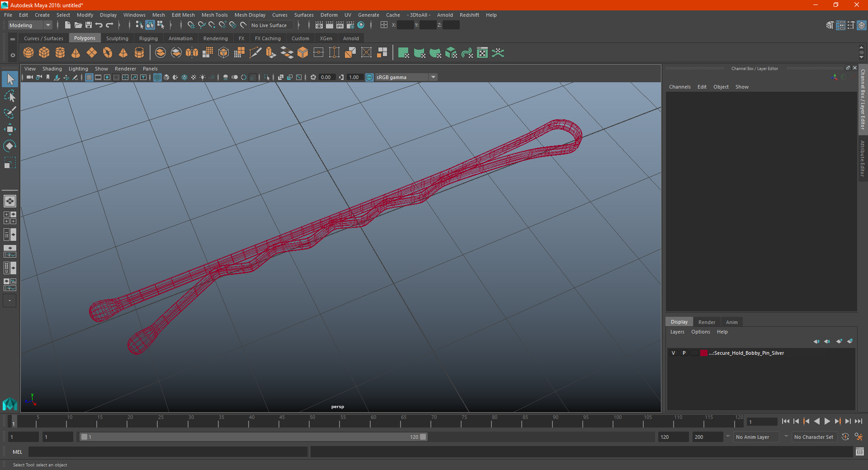Create a polygon pipe from the shelf
The width and height of the screenshot is (868, 470).
click(x=139, y=53)
